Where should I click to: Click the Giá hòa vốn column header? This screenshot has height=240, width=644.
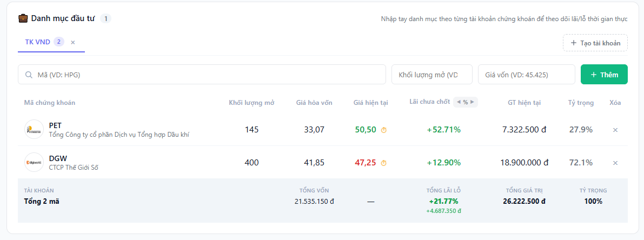click(314, 103)
